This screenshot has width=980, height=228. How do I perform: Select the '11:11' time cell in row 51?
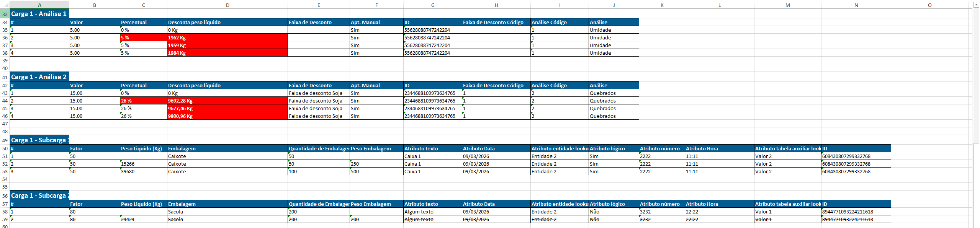pos(720,156)
